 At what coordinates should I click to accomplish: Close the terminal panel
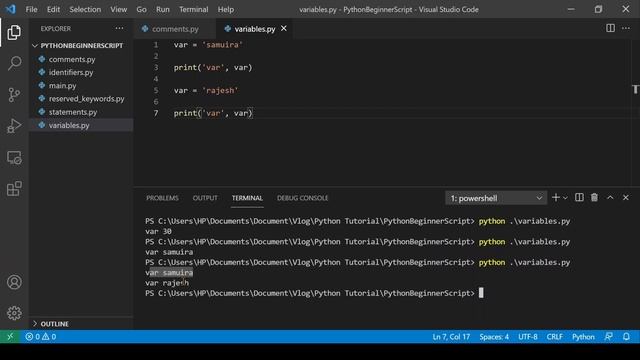click(626, 198)
